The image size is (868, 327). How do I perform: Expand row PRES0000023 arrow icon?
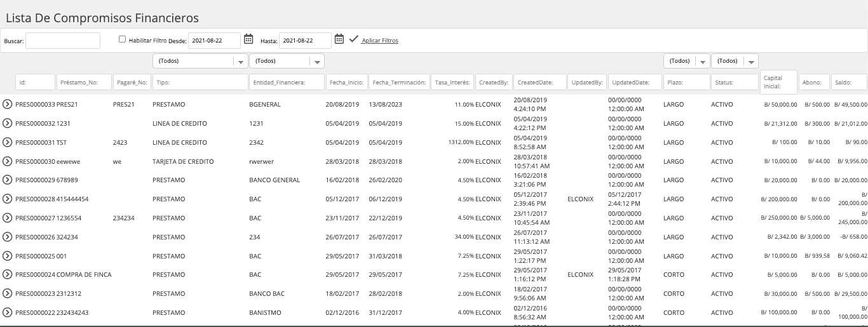pos(8,293)
